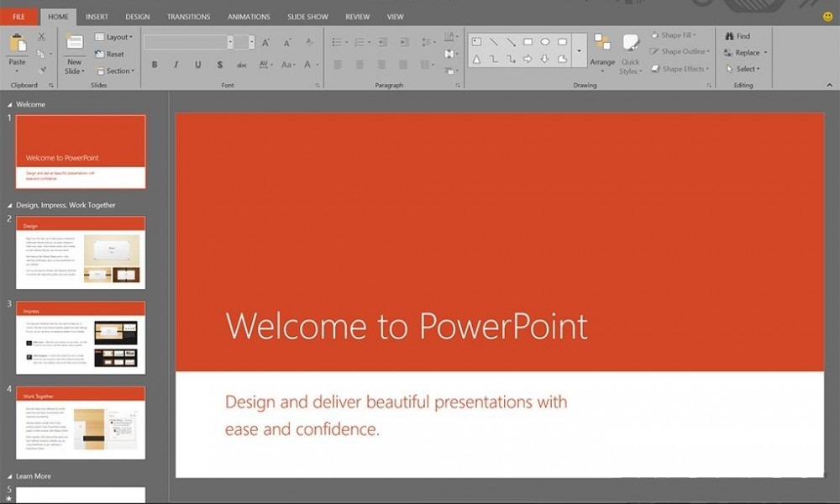Open the Quick Styles gallery
This screenshot has height=504, width=840.
(630, 54)
